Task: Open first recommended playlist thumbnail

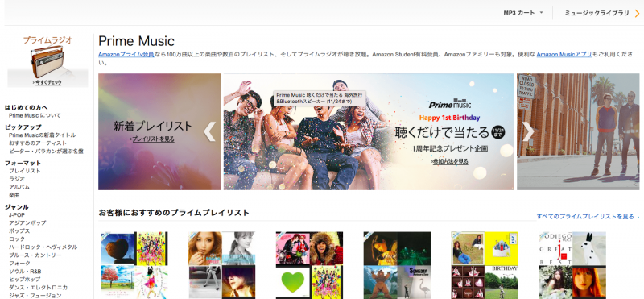Action: pos(134,265)
